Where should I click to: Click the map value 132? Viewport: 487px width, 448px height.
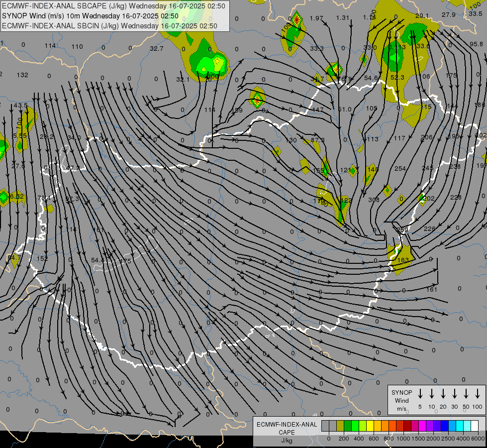pos(22,75)
